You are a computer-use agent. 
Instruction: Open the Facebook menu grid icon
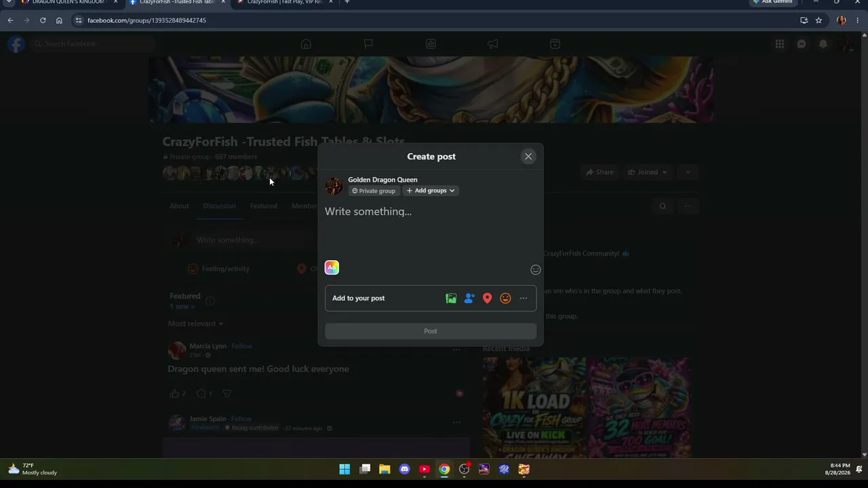(780, 44)
